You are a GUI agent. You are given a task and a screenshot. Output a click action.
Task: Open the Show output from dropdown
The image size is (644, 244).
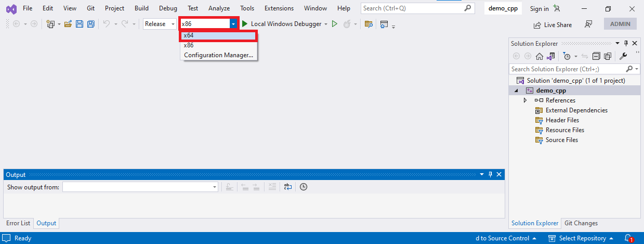pyautogui.click(x=140, y=187)
